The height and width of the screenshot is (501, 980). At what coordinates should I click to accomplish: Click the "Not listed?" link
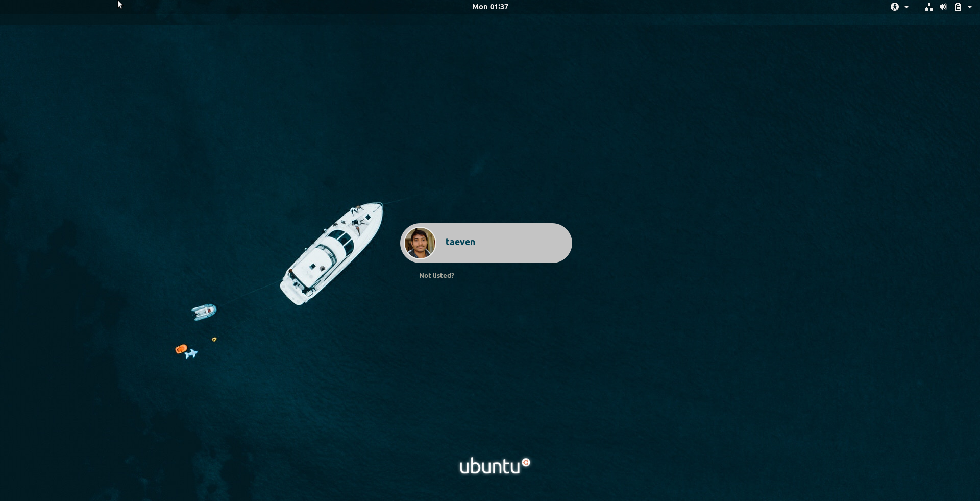pos(436,275)
